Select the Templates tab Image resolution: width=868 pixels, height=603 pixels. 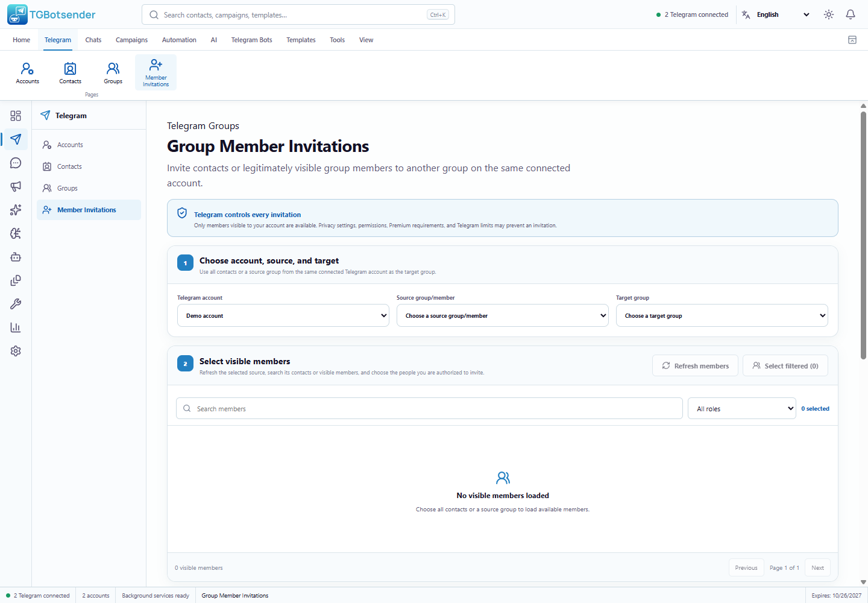click(x=301, y=40)
